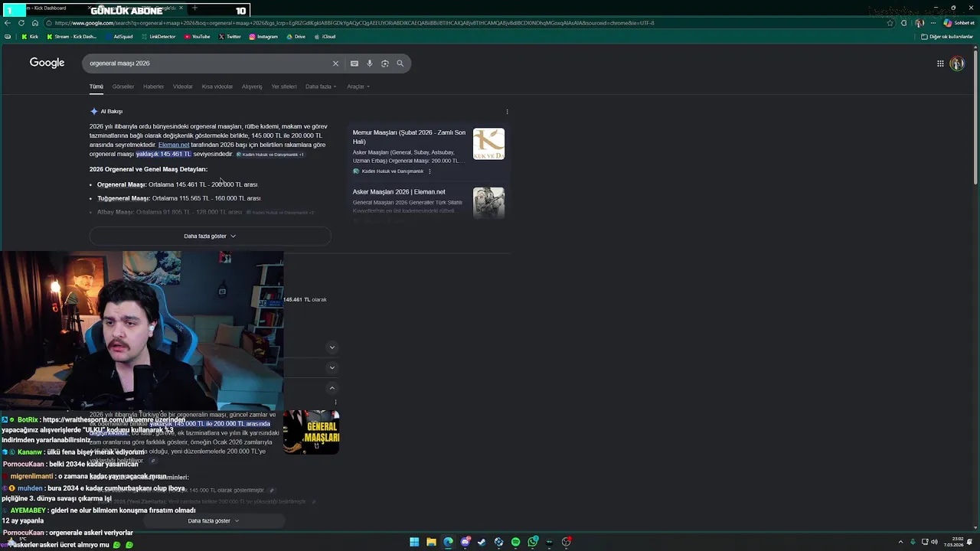Bookmark this page with the star icon
The width and height of the screenshot is (980, 551).
[890, 23]
